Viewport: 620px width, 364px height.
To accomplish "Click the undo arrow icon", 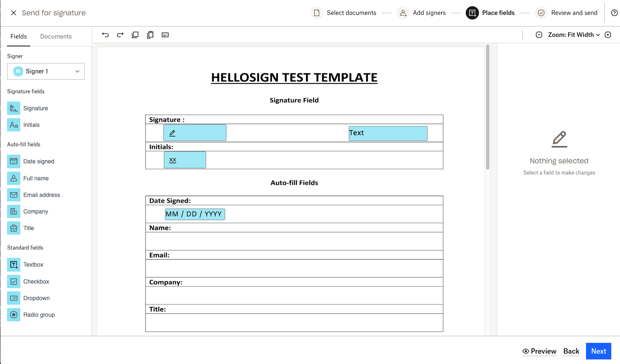I will (105, 35).
